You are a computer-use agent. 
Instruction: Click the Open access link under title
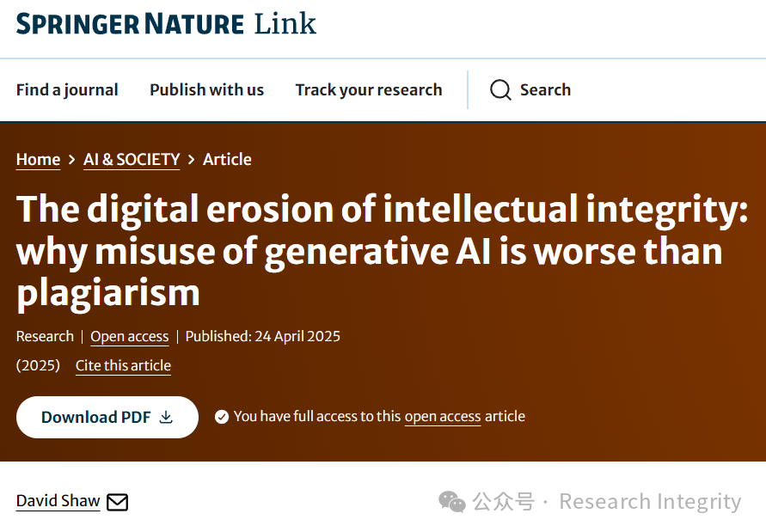tap(130, 337)
